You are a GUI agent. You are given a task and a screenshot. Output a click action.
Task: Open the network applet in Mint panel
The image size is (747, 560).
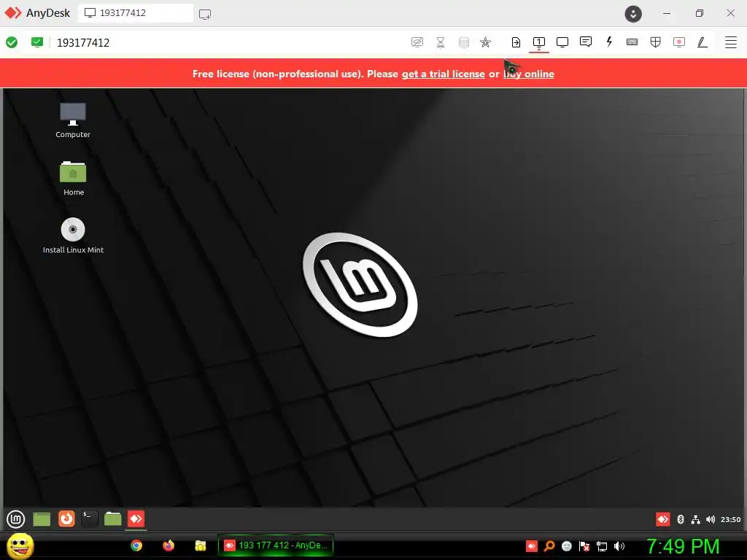[x=695, y=519]
